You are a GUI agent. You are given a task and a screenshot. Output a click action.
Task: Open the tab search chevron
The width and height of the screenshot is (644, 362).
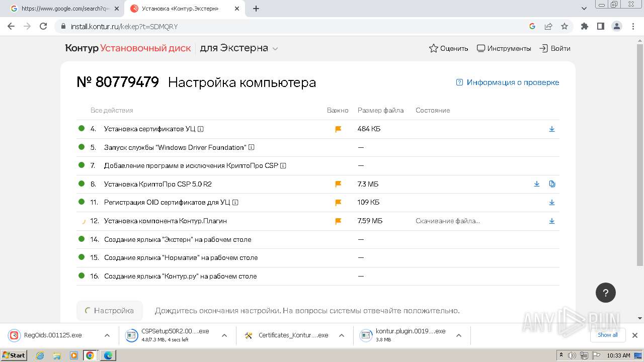[x=584, y=9]
